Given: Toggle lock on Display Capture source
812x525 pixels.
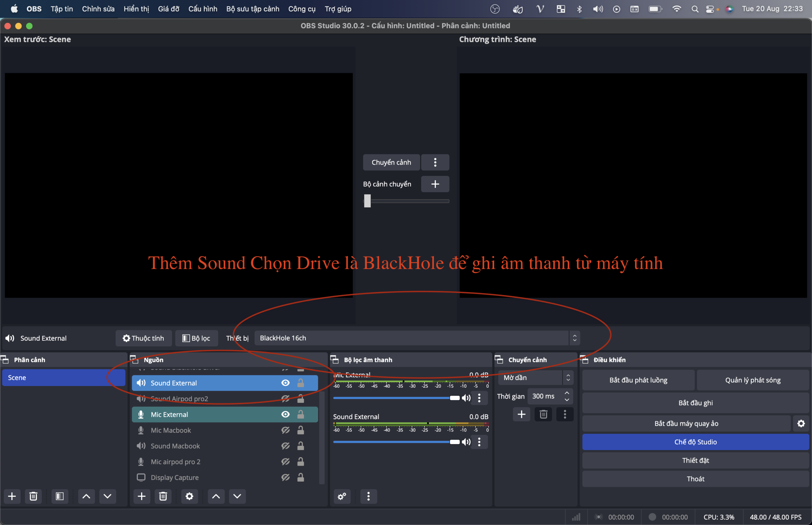Looking at the screenshot, I should coord(301,477).
